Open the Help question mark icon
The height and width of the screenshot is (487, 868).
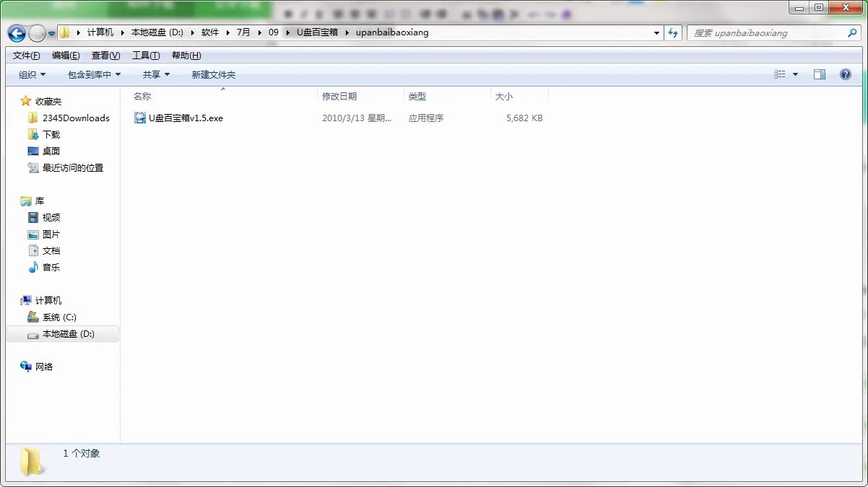pyautogui.click(x=845, y=74)
